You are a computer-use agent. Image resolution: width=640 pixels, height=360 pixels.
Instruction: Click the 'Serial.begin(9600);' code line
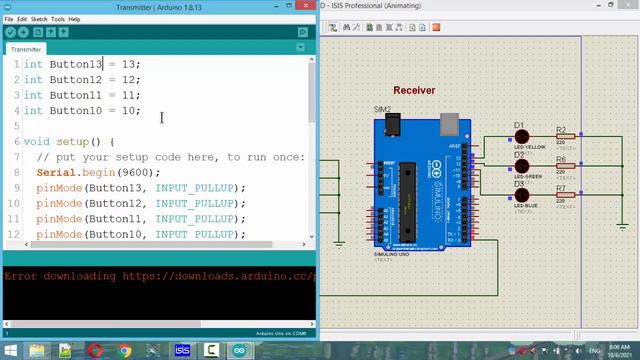click(98, 173)
